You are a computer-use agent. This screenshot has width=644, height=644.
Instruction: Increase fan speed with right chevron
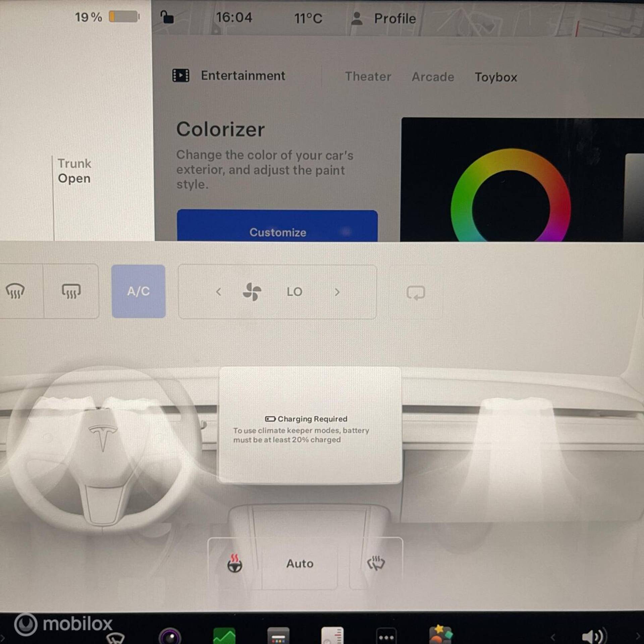coord(337,292)
